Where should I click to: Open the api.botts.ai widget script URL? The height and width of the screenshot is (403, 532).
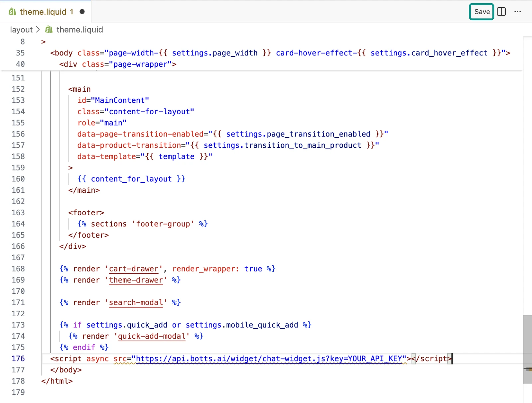[x=269, y=359]
